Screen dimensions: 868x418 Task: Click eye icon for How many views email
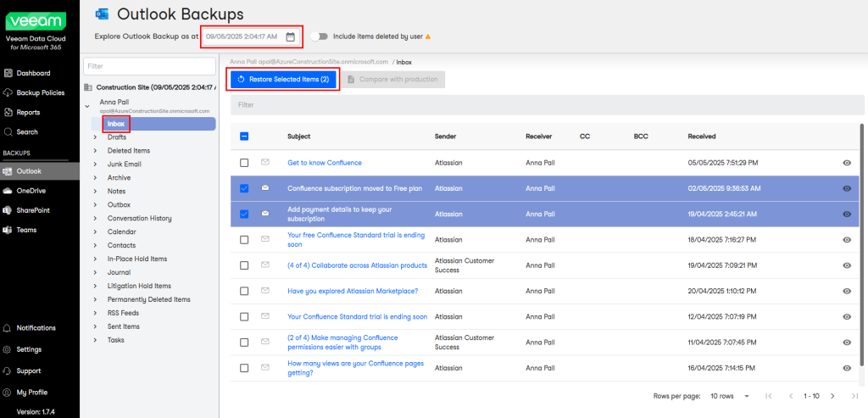847,368
